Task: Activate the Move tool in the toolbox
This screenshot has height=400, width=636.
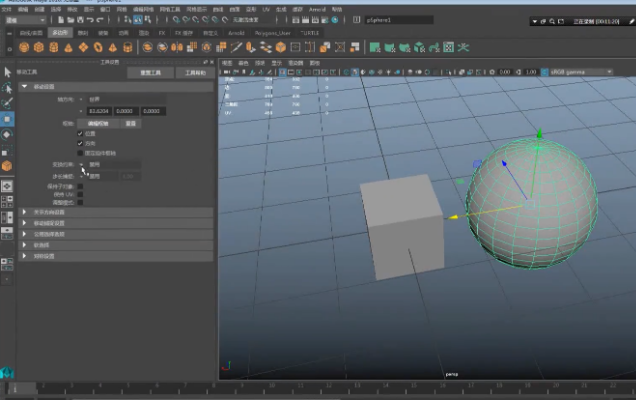Action: pos(7,118)
